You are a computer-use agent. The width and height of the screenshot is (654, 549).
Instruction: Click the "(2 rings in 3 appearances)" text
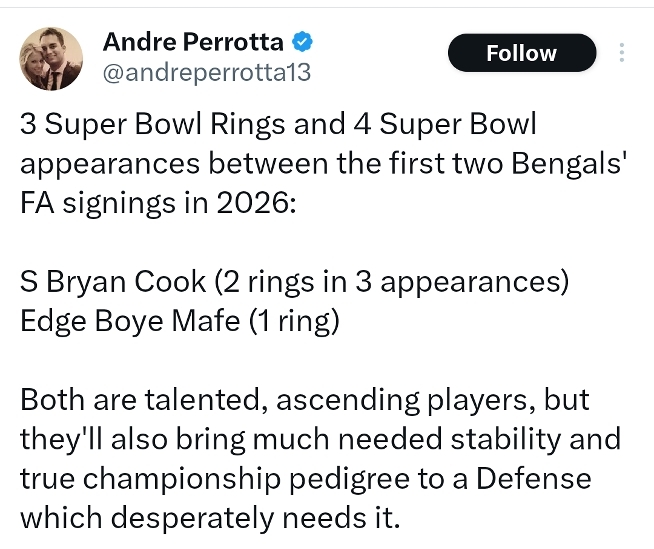(391, 282)
